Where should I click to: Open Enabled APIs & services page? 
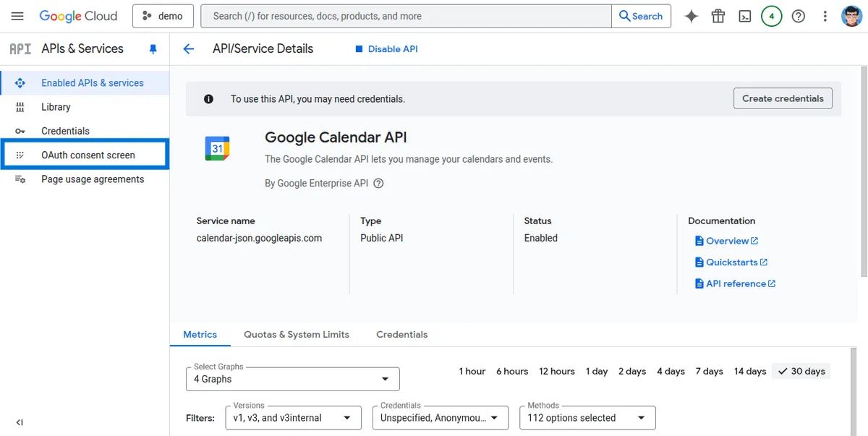(x=85, y=82)
